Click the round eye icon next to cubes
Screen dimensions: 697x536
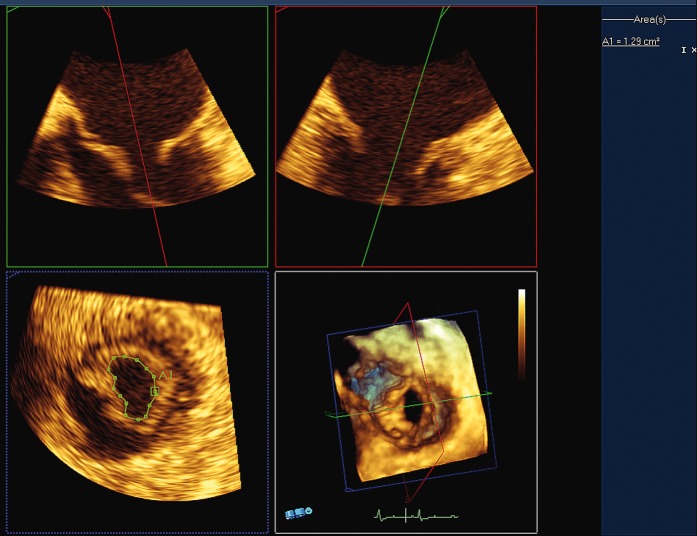click(309, 511)
